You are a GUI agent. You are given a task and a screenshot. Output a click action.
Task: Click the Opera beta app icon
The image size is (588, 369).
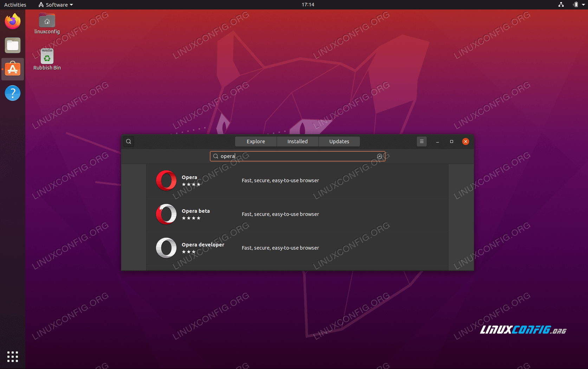point(166,214)
